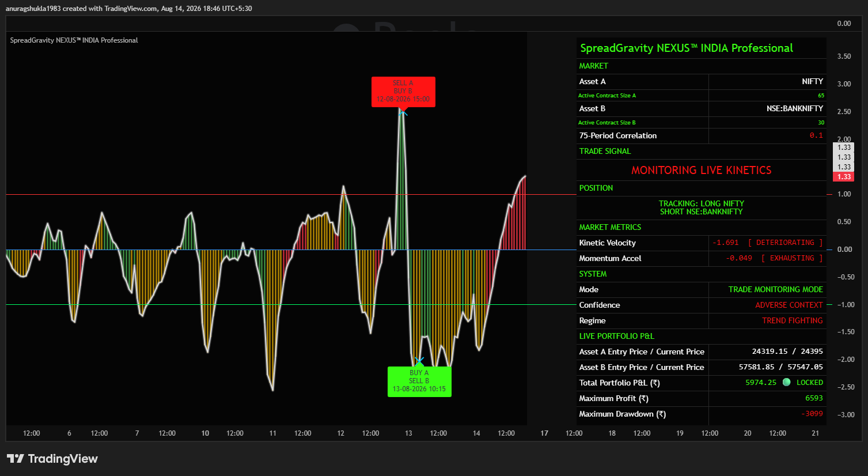
Task: Select the MARKET section heading
Action: point(593,66)
